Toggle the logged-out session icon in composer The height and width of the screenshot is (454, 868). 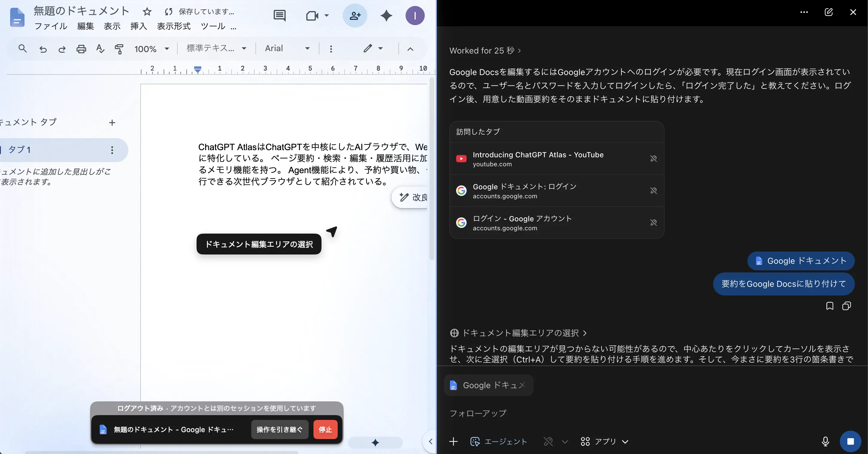(548, 441)
